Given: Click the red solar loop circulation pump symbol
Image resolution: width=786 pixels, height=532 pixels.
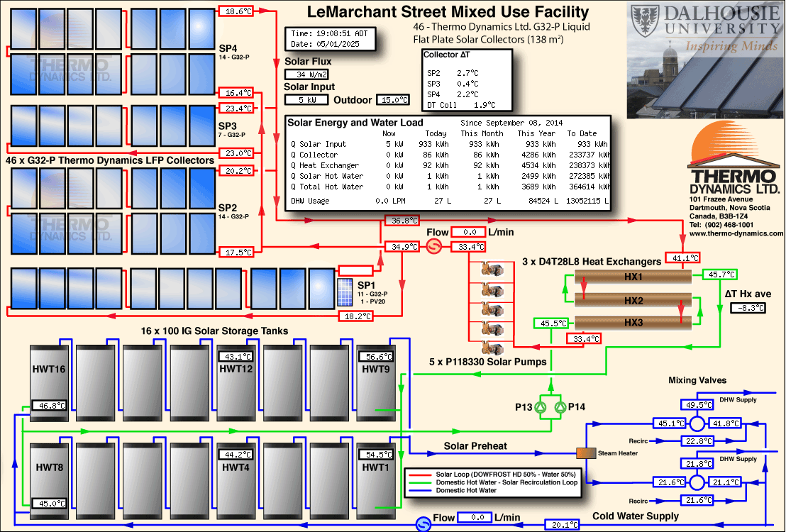Looking at the screenshot, I should tap(434, 246).
